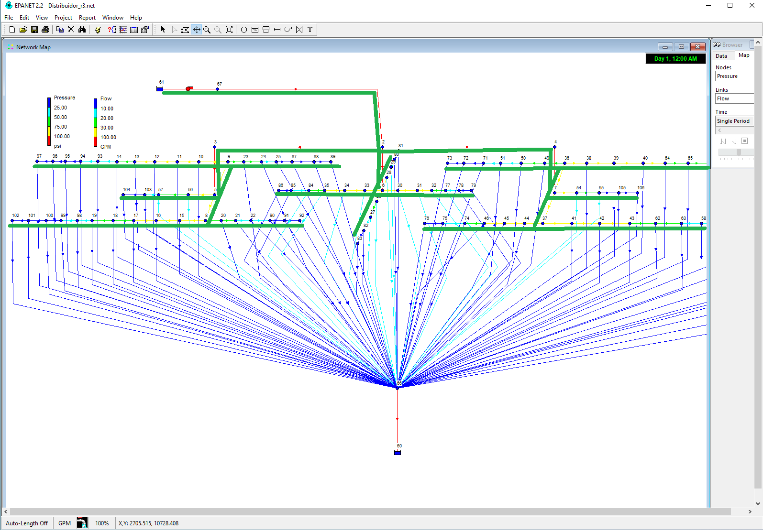The width and height of the screenshot is (763, 532).
Task: Run the analysis with the lightning bolt icon
Action: pyautogui.click(x=98, y=30)
